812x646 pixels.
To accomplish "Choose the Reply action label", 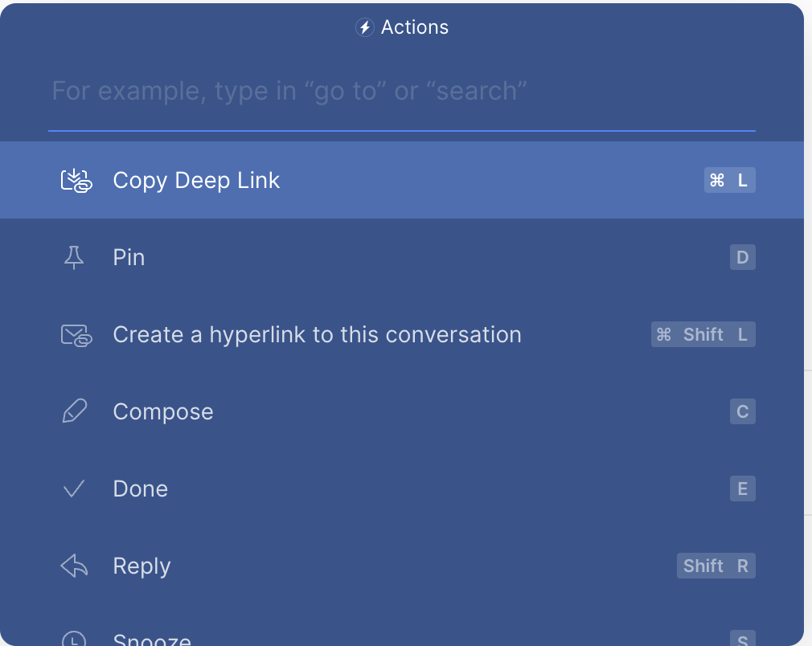I will [x=141, y=566].
